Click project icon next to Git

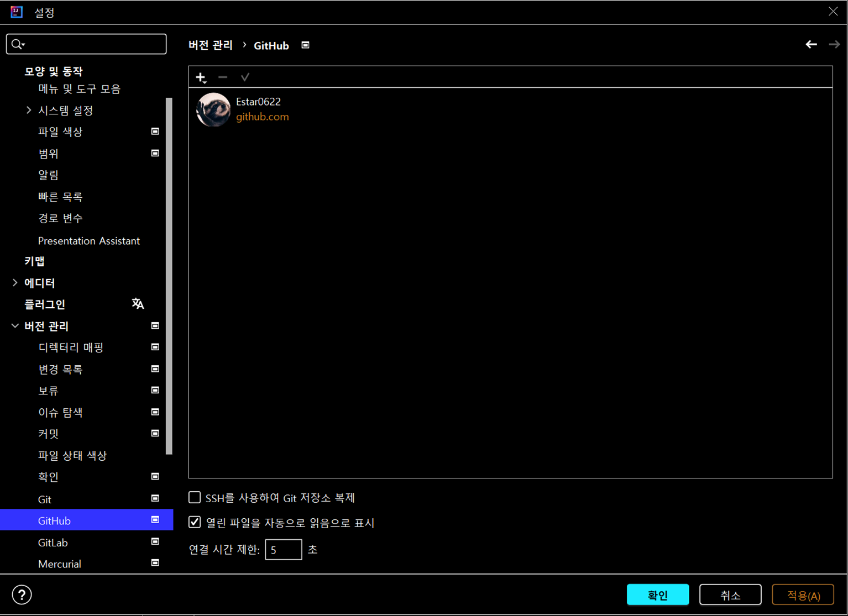coord(155,498)
